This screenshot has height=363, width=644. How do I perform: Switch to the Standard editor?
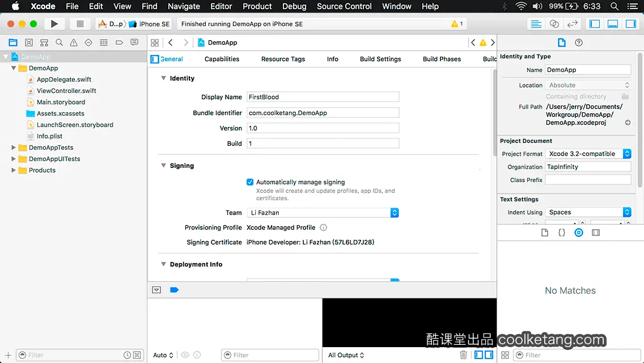point(536,24)
